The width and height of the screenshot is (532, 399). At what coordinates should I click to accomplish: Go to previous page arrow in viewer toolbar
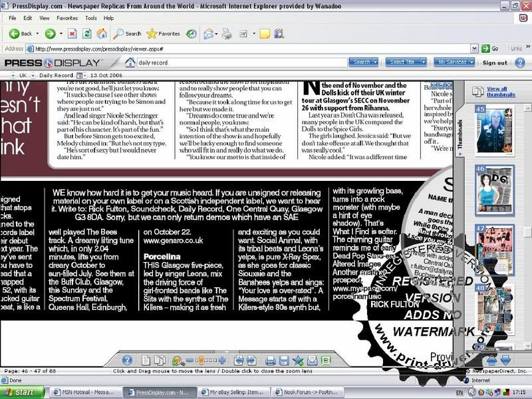[239, 360]
